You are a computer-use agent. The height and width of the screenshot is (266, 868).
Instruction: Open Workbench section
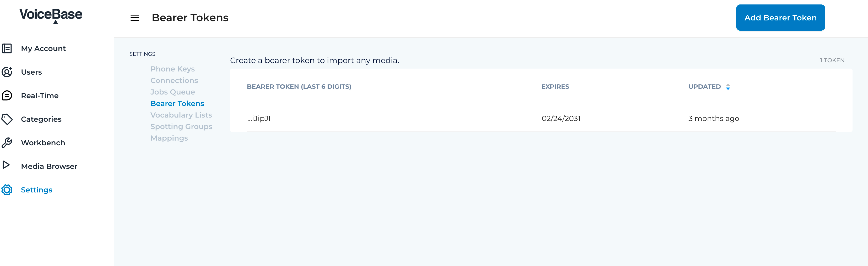point(43,143)
